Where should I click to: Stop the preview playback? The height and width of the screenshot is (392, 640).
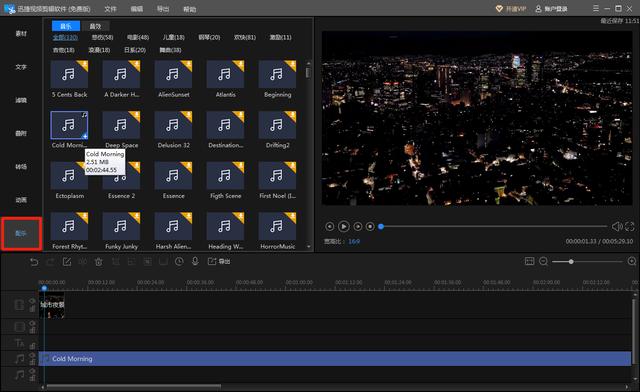[370, 226]
